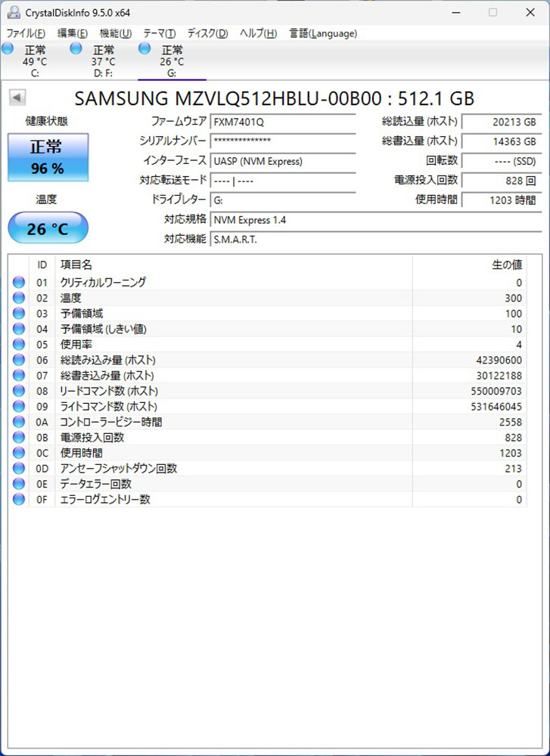Click the status orb for リードコマンド数
This screenshot has width=550, height=756.
click(19, 391)
